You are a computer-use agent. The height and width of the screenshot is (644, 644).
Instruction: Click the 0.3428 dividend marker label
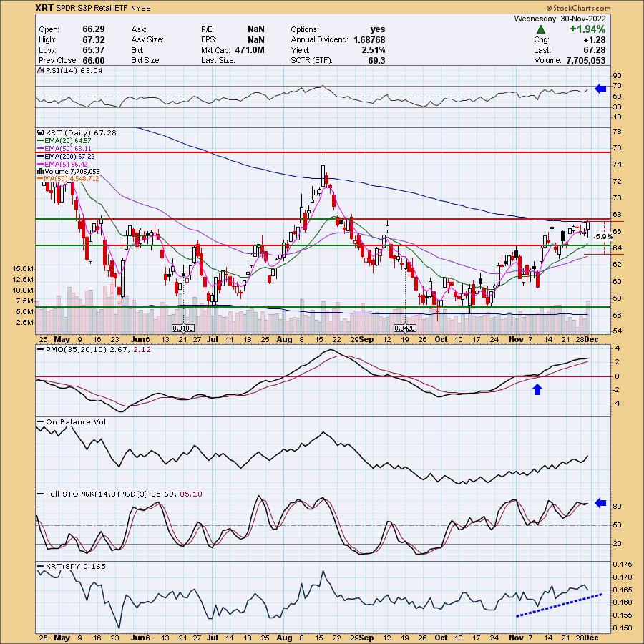click(x=405, y=328)
